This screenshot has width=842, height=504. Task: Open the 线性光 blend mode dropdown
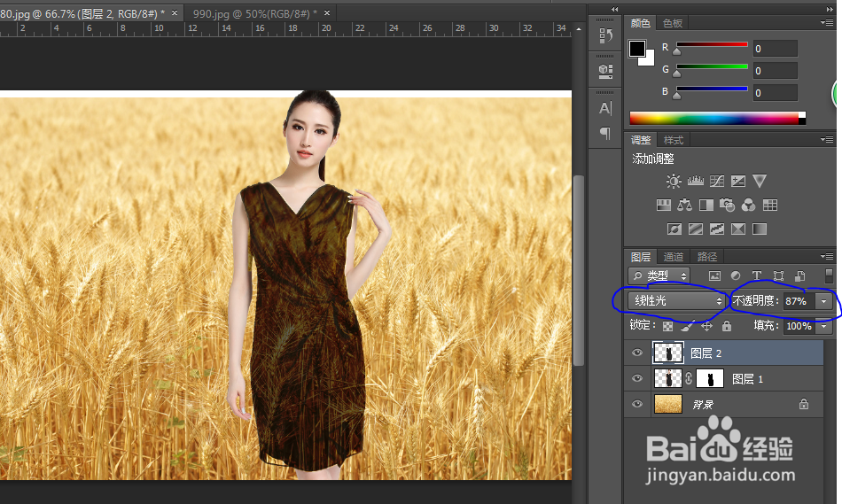(x=676, y=301)
